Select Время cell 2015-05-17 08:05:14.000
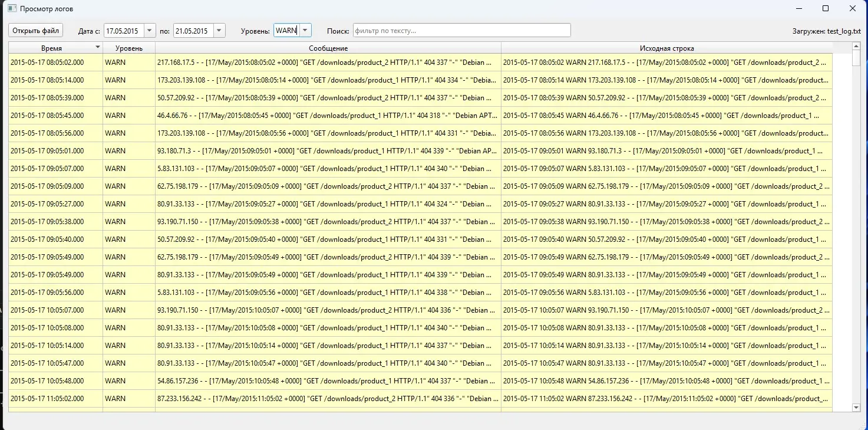868x430 pixels. click(x=55, y=80)
